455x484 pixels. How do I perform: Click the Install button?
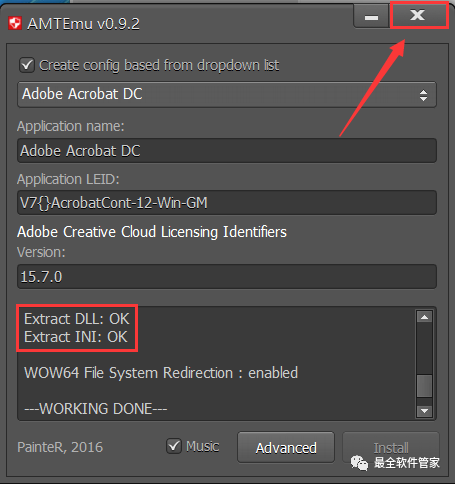click(391, 448)
